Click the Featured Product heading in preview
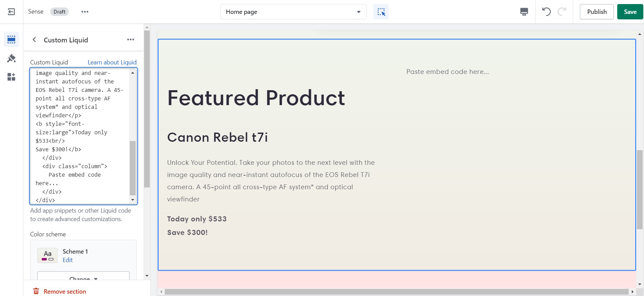The height and width of the screenshot is (296, 644). (256, 98)
